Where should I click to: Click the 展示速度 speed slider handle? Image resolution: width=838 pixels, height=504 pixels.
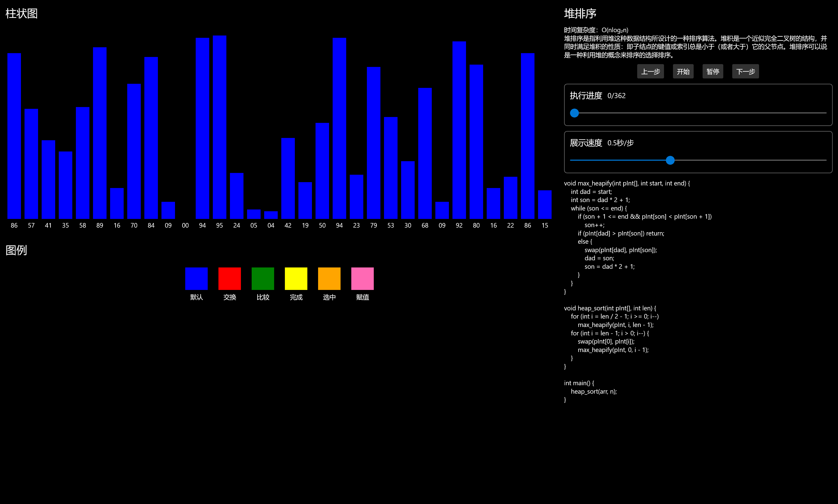click(670, 160)
